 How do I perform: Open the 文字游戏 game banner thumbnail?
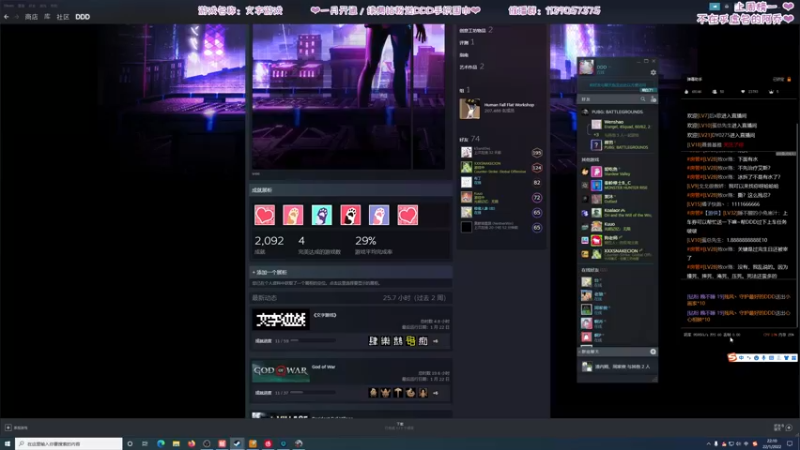click(x=281, y=320)
